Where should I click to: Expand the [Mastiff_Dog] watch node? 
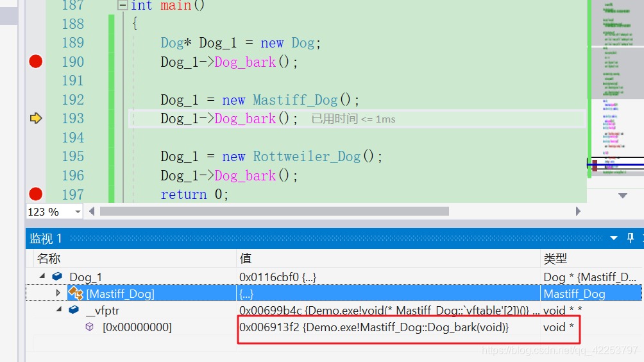(x=58, y=293)
